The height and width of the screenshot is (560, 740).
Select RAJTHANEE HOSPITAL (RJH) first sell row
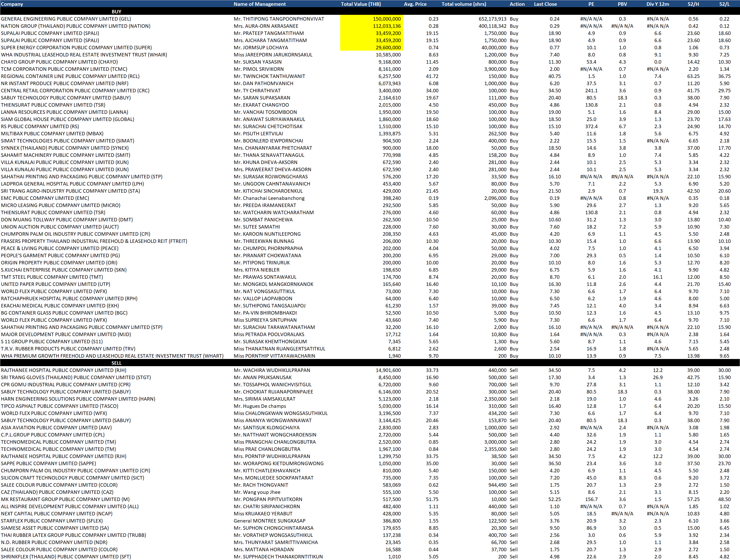(x=64, y=370)
